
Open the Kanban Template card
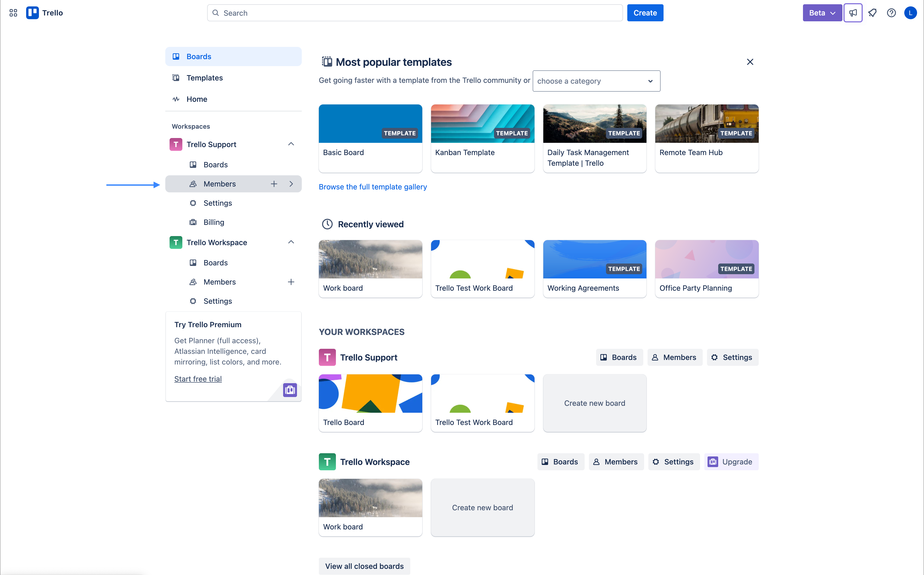[482, 139]
